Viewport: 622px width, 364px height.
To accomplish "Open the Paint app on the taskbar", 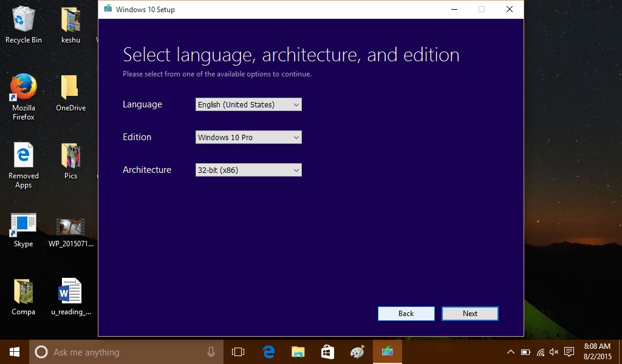I will (357, 352).
